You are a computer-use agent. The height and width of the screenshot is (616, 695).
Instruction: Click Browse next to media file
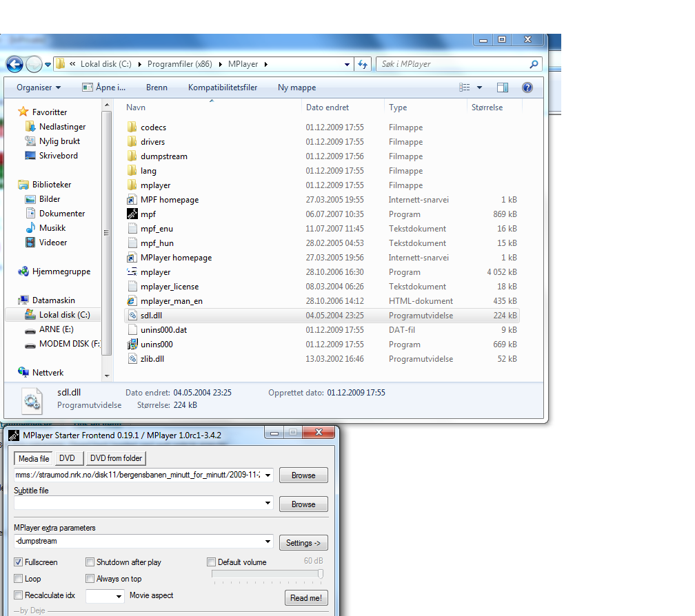[x=303, y=475]
